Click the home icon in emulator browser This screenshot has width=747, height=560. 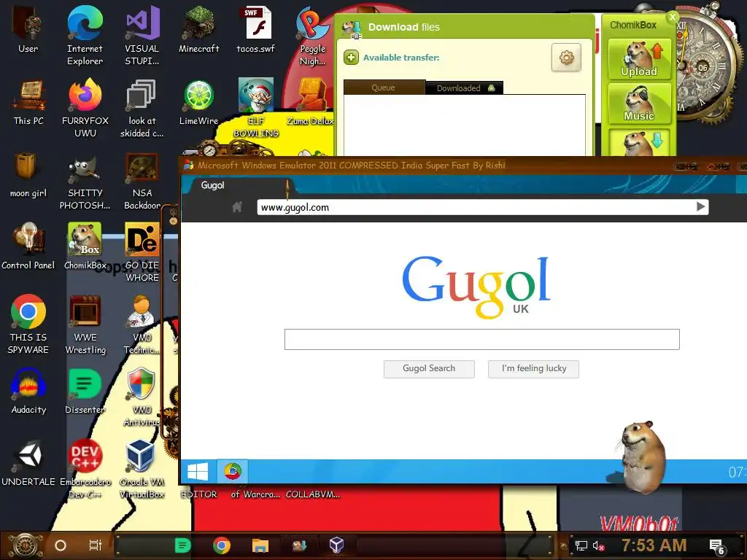(237, 206)
